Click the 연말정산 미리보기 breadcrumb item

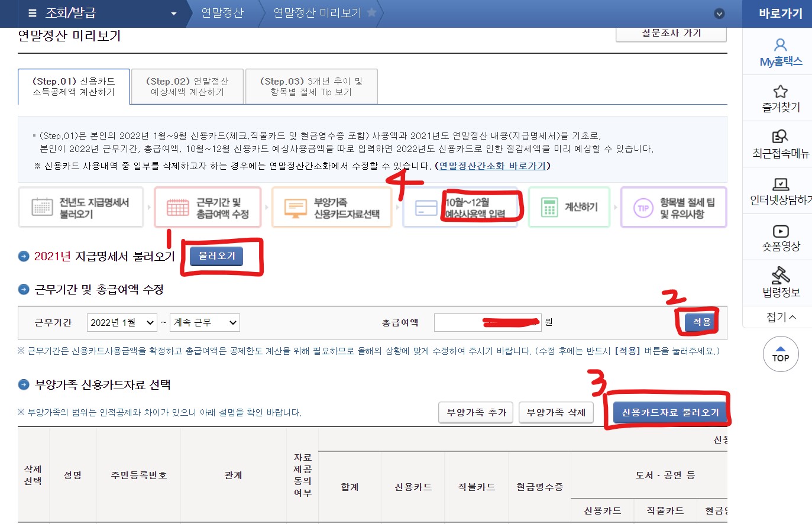point(317,13)
